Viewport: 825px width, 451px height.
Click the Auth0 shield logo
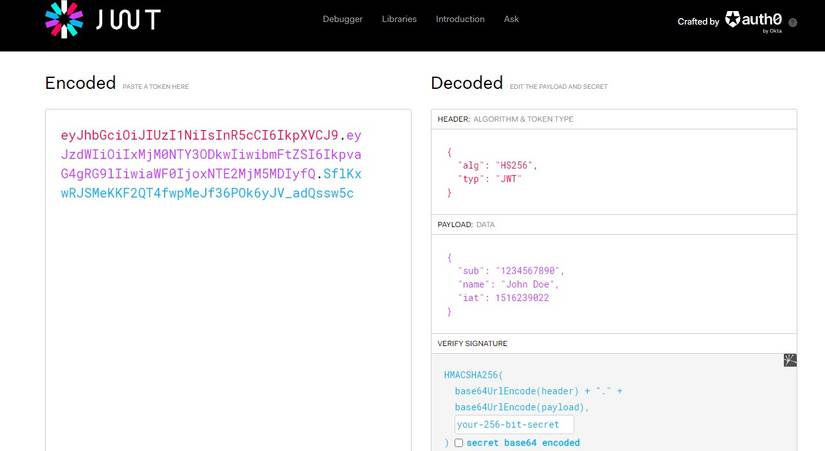(x=733, y=20)
